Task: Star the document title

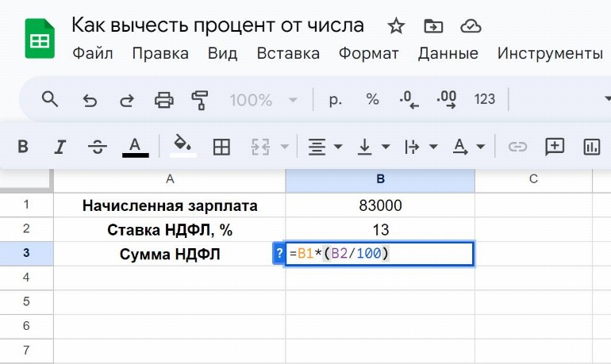Action: coord(396,26)
